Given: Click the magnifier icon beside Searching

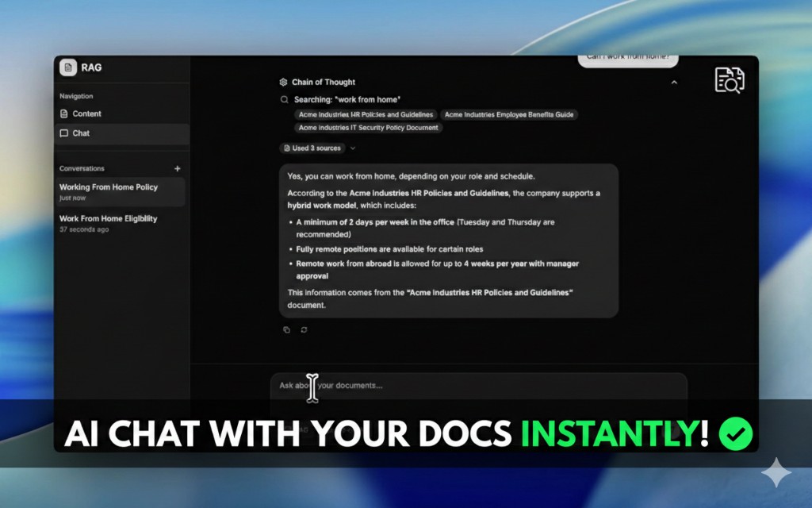Looking at the screenshot, I should click(x=284, y=100).
